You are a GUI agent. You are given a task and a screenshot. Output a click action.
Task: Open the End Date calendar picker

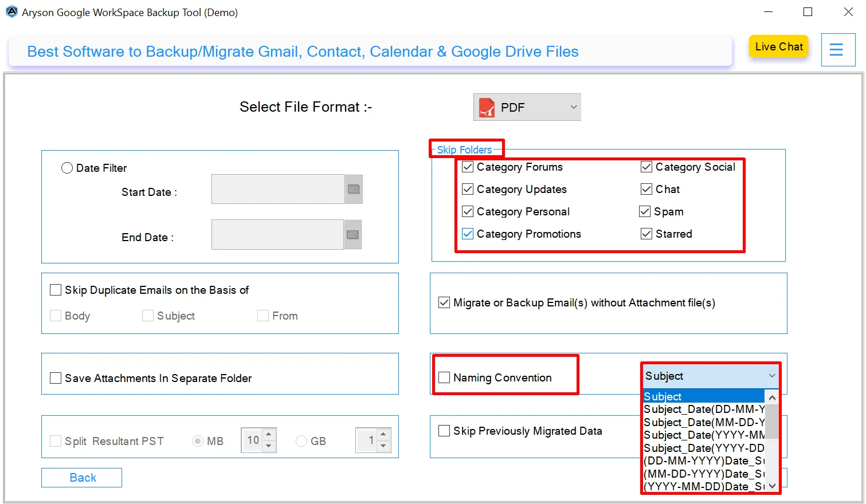[353, 234]
